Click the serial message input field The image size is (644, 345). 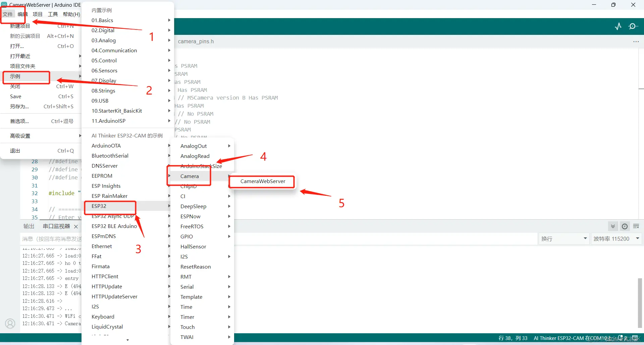coord(279,239)
